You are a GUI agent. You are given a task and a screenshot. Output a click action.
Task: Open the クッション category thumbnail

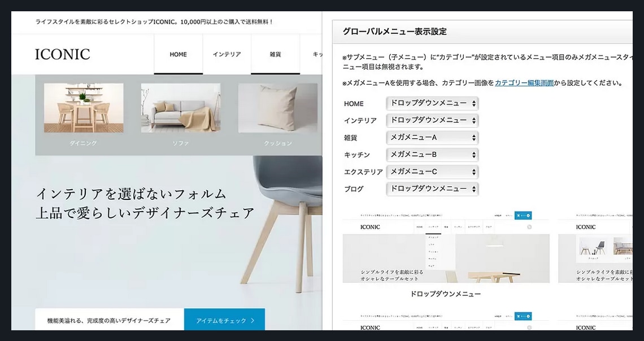point(277,108)
